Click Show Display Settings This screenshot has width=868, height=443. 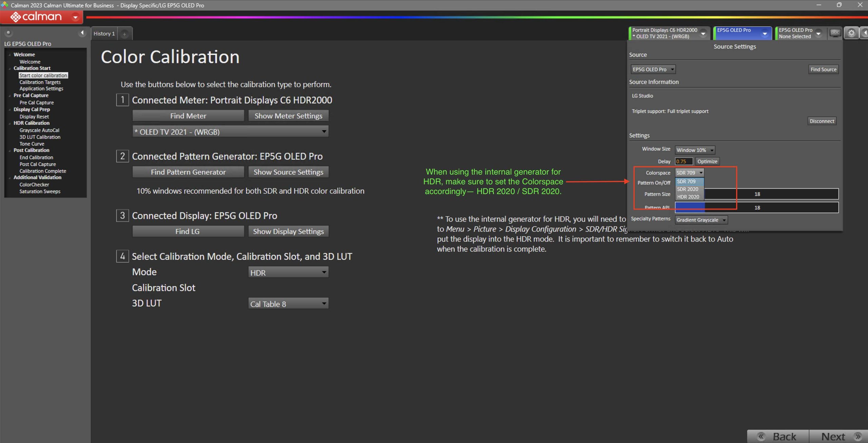click(x=288, y=231)
